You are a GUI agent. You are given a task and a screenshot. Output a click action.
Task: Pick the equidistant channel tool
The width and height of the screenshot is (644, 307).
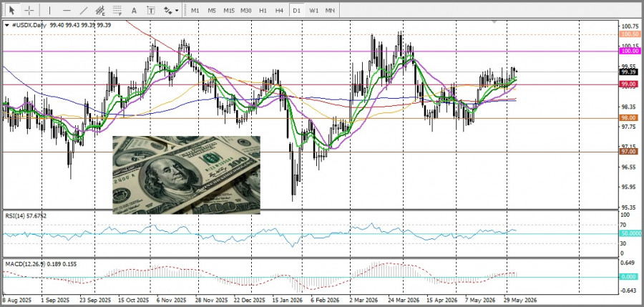(100, 10)
